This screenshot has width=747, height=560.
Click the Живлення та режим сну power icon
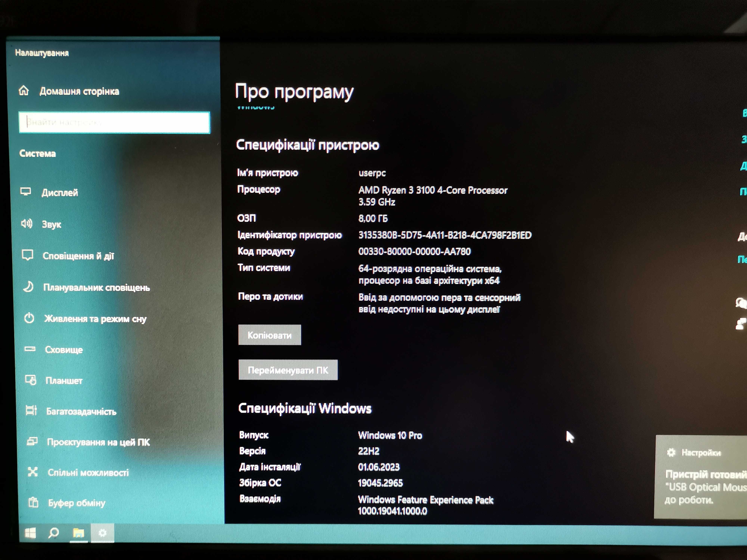(29, 318)
